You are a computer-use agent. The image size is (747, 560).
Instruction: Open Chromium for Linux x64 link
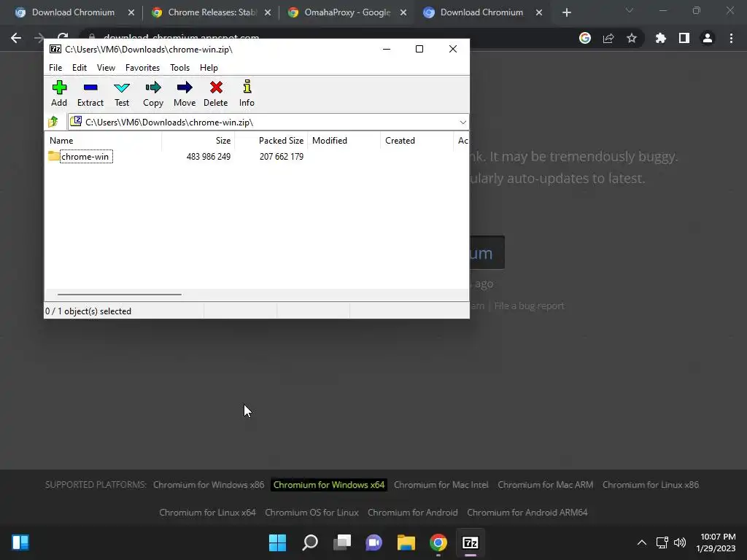[207, 513]
